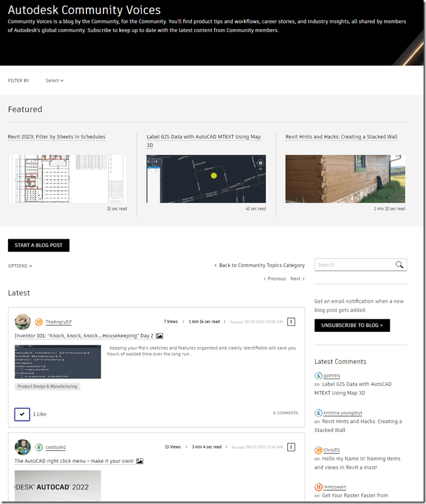Screen dimensions: 426x504
Task: Select Product Design & Manufacturing tag
Action: coord(47,386)
